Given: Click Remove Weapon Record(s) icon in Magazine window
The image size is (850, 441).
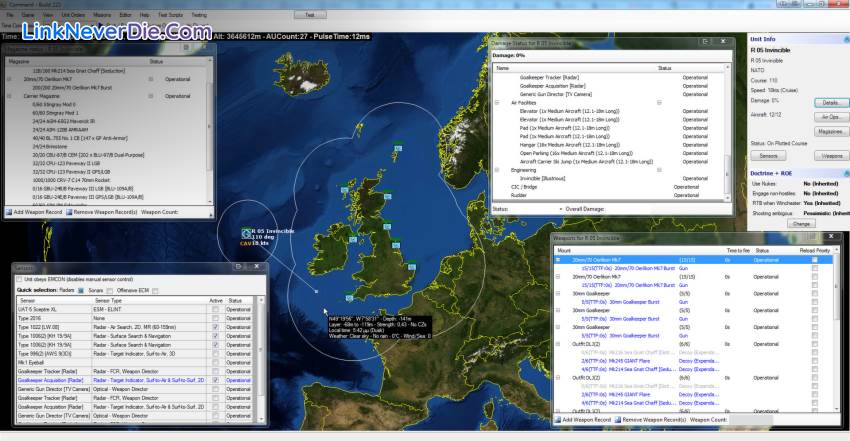Looking at the screenshot, I should click(x=69, y=212).
